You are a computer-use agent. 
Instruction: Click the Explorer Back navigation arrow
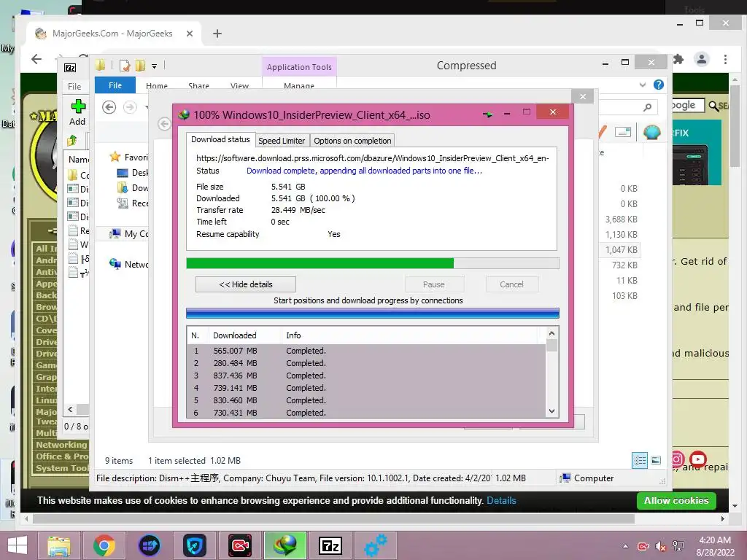109,107
